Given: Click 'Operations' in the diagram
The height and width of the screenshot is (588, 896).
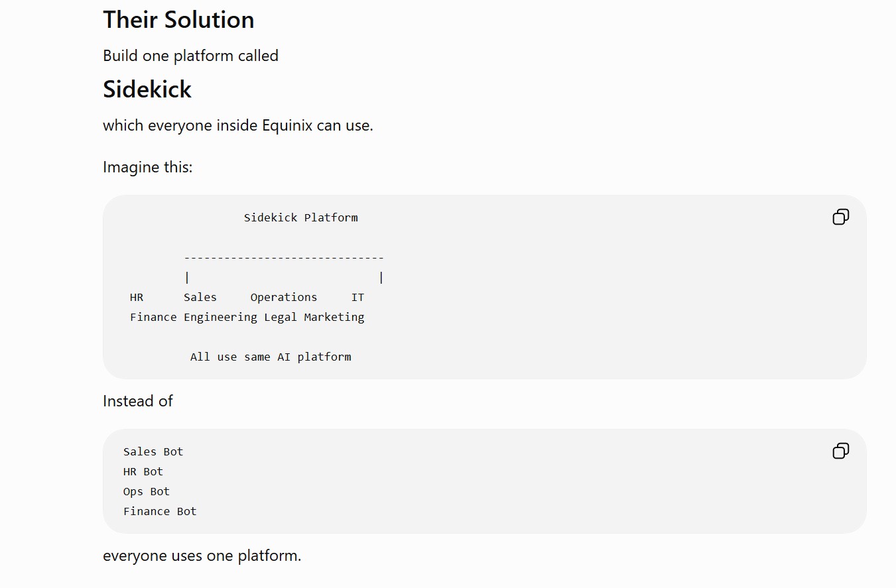Looking at the screenshot, I should click(x=284, y=297).
